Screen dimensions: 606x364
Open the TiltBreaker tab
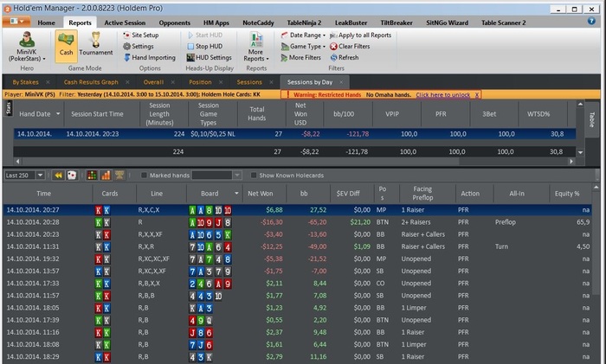pyautogui.click(x=396, y=22)
